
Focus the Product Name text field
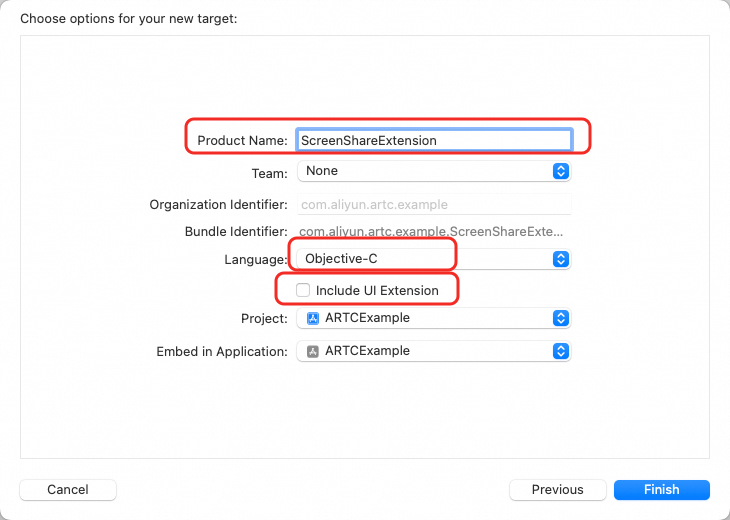pyautogui.click(x=434, y=140)
